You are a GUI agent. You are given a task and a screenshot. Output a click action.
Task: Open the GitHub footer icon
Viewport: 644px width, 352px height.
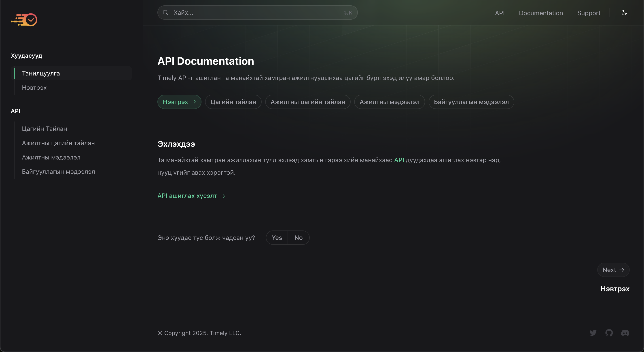[609, 333]
